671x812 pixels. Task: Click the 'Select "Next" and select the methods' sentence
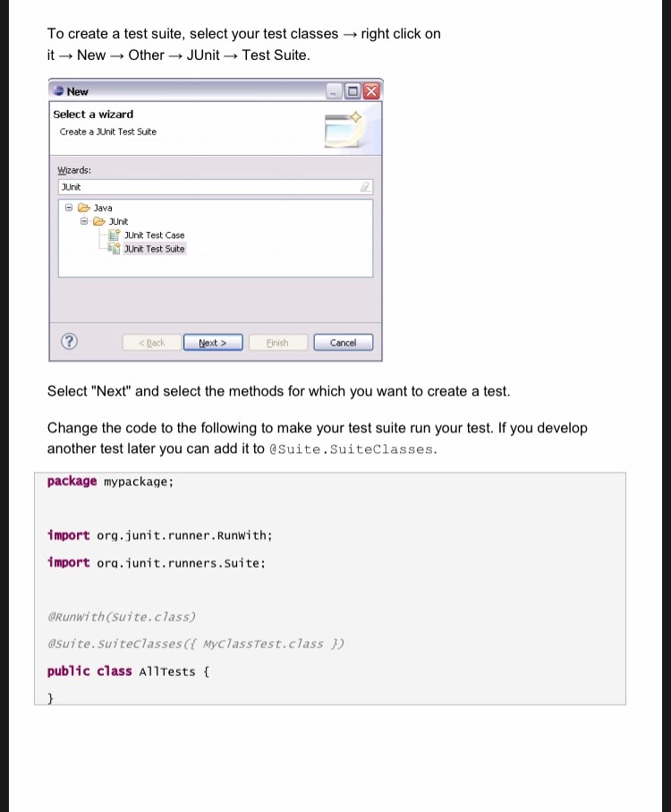pos(278,391)
